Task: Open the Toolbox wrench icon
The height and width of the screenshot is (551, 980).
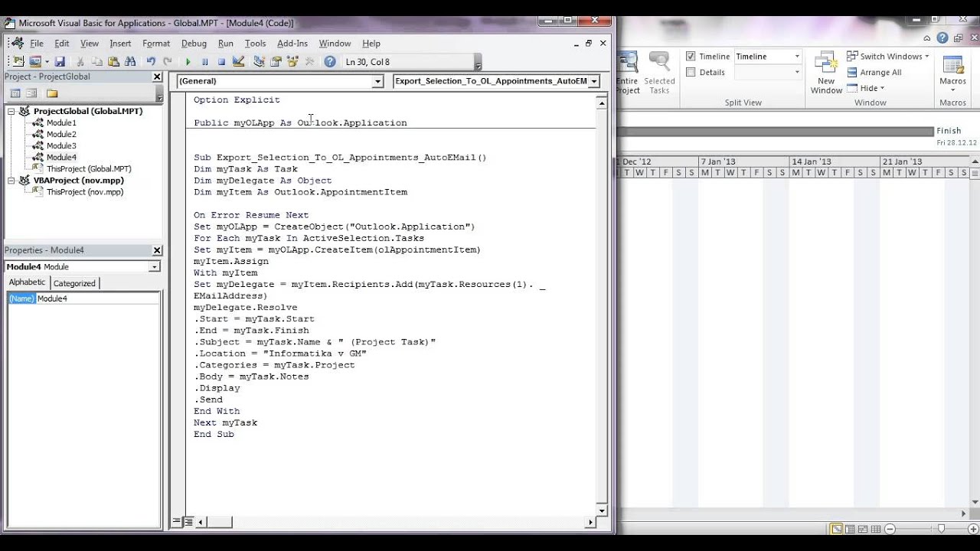Action: (x=309, y=61)
